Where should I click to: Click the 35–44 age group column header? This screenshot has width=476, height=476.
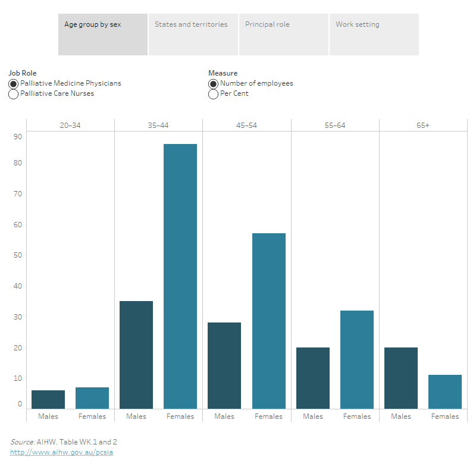[158, 125]
